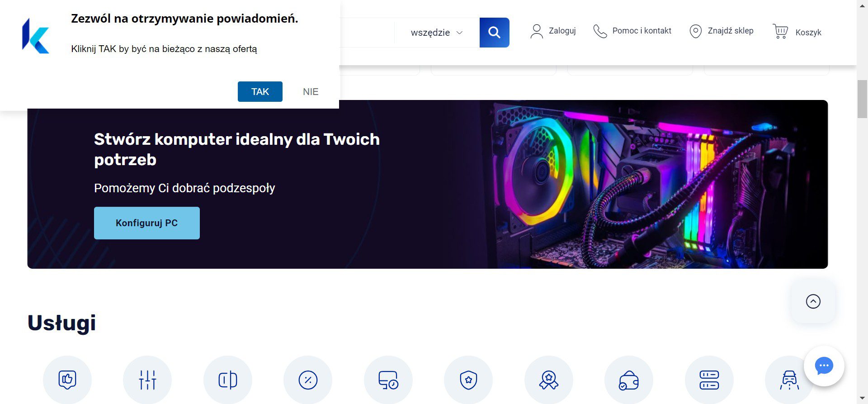Screen dimensions: 868x404
Task: Click the monitor with clock service icon
Action: (388, 380)
